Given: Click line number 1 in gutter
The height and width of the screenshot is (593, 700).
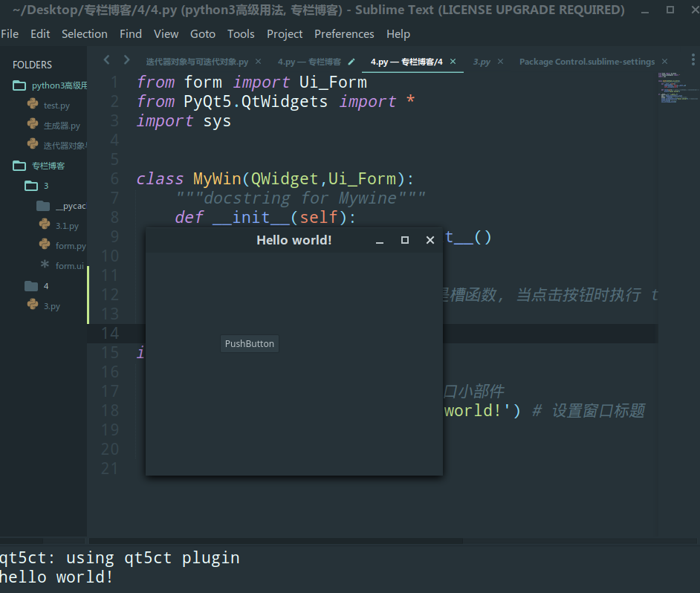Looking at the screenshot, I should (x=114, y=82).
